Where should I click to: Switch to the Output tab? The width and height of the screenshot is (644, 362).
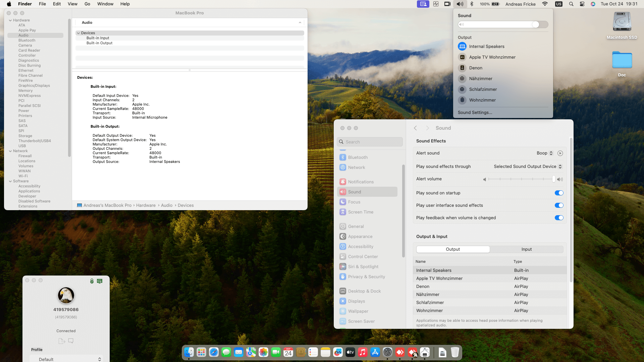(453, 249)
